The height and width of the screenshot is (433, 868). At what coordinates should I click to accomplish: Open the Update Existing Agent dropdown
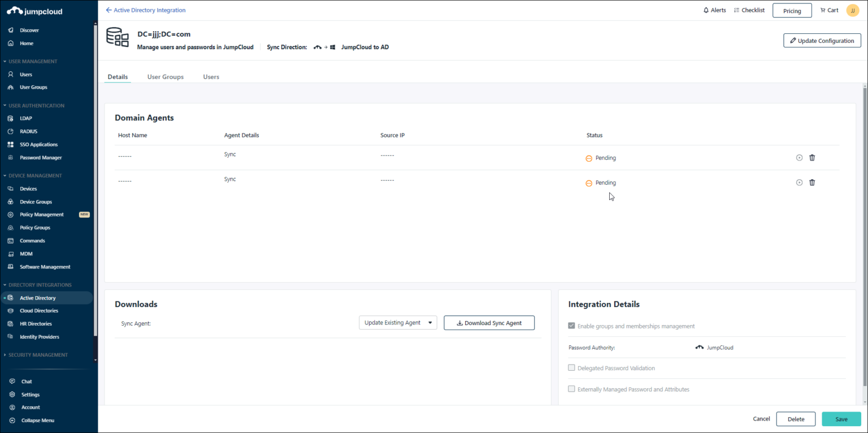pyautogui.click(x=398, y=322)
